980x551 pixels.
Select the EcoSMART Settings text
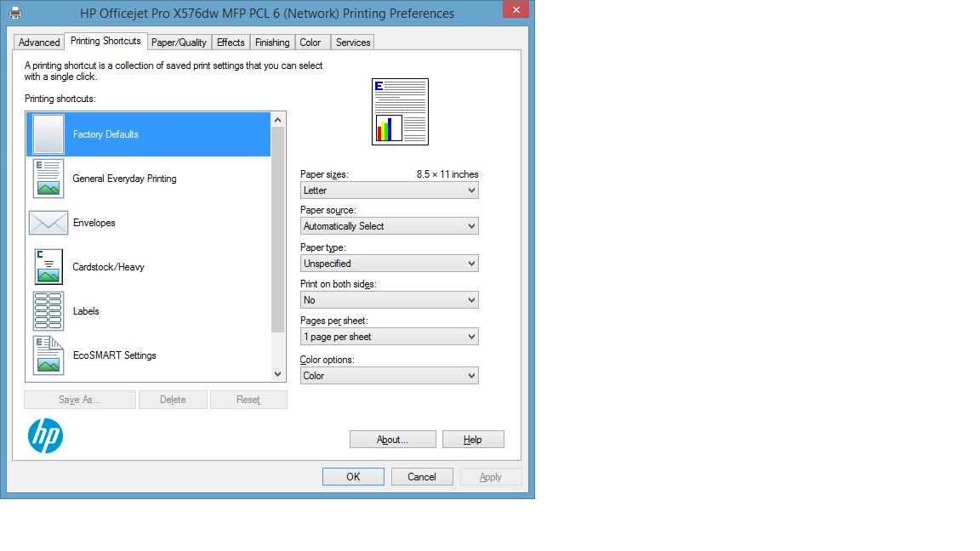114,355
